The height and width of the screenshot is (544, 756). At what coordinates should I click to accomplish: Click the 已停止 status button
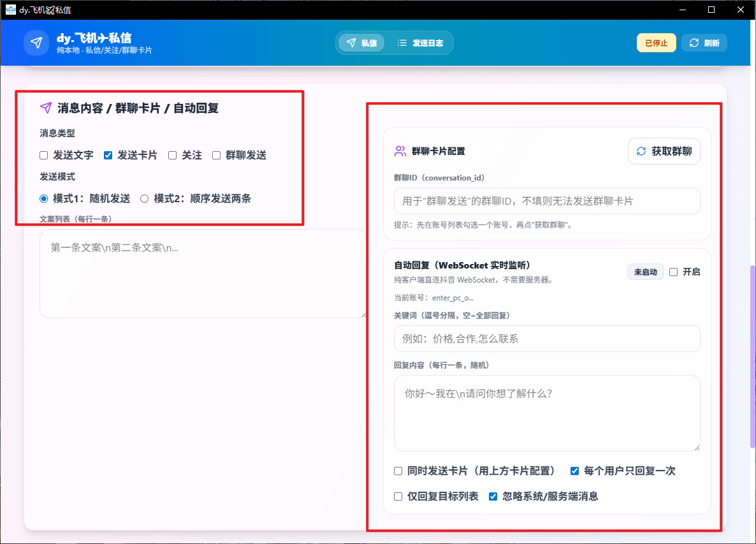click(656, 43)
